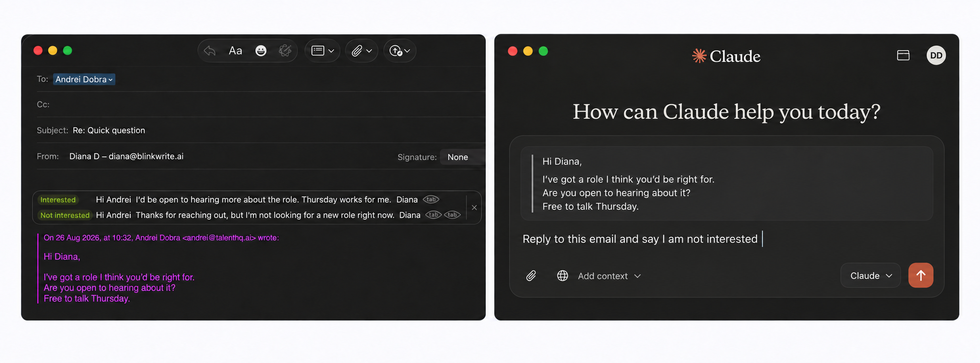
Task: Click the 'How can Claude help you today?' heading
Action: click(726, 112)
